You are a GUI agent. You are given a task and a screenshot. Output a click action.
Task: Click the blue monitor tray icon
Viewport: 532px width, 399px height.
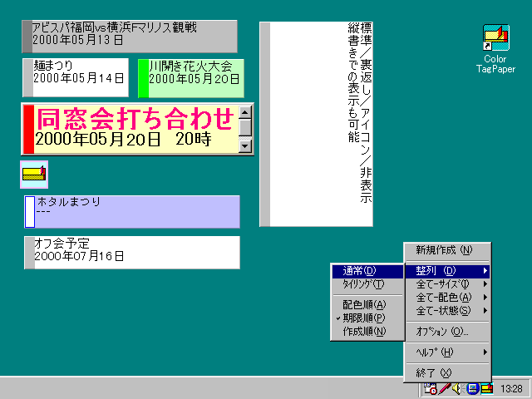click(473, 388)
